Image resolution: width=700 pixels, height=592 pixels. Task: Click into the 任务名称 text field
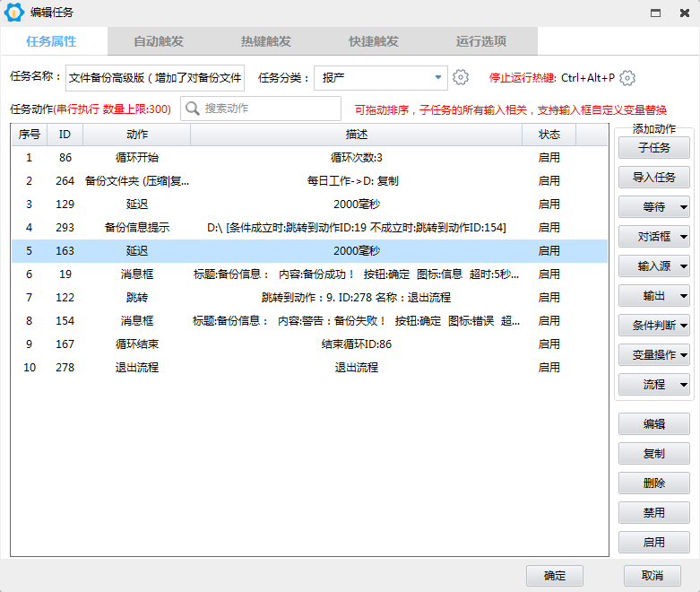coord(155,78)
